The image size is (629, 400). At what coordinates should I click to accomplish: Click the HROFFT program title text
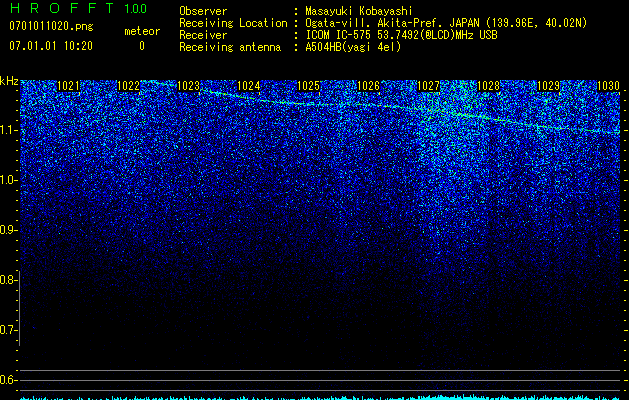[62, 8]
